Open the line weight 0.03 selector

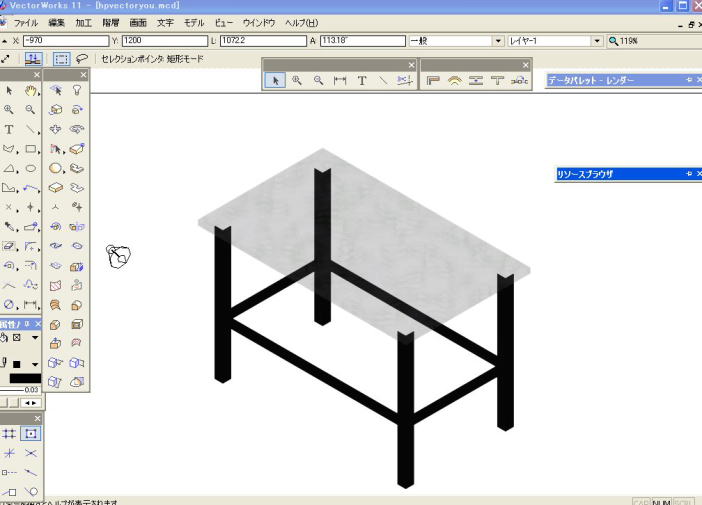click(20, 390)
